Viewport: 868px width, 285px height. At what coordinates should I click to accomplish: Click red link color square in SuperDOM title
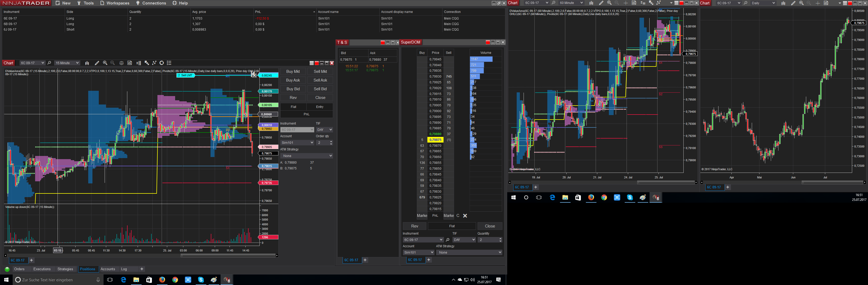[488, 42]
